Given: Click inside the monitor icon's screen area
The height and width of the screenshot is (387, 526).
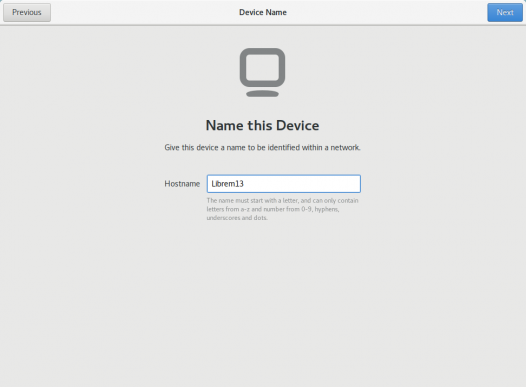Looking at the screenshot, I should click(262, 67).
